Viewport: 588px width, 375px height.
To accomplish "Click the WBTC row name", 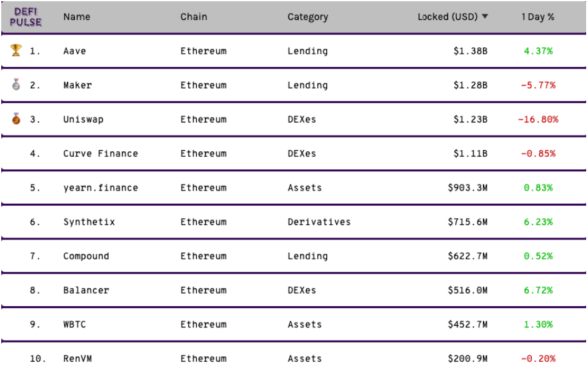I will tap(74, 324).
